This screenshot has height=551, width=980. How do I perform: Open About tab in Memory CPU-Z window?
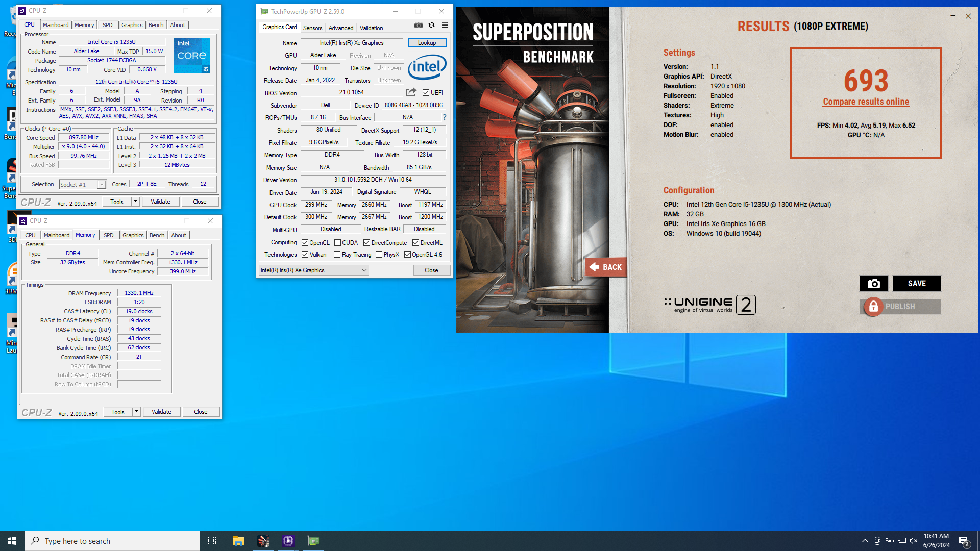pyautogui.click(x=179, y=235)
